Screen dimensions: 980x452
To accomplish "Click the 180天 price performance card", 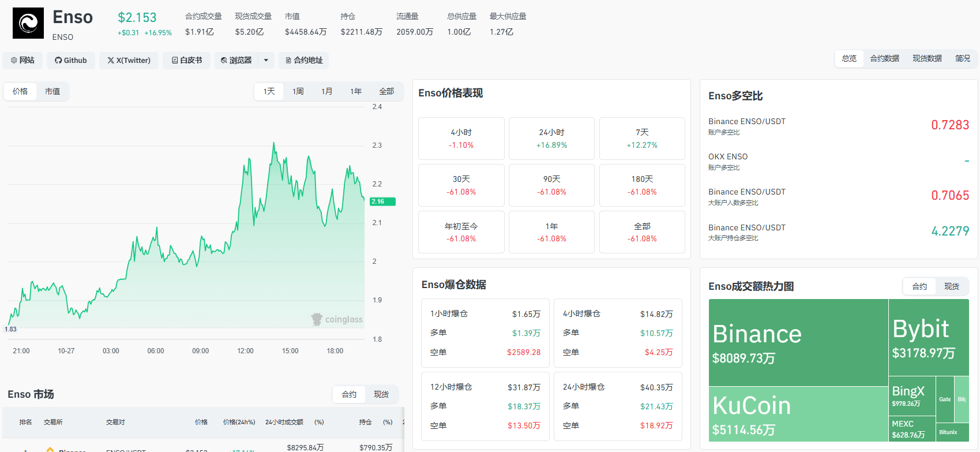I will [642, 185].
